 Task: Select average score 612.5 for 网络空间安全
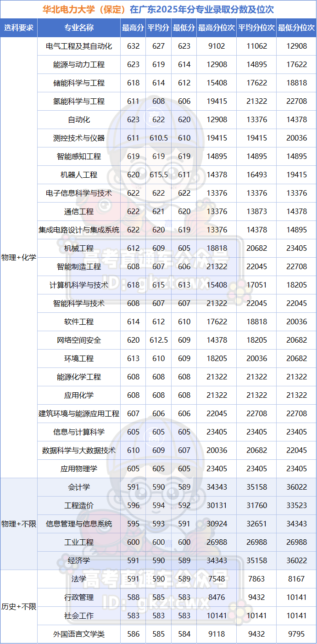(x=159, y=340)
